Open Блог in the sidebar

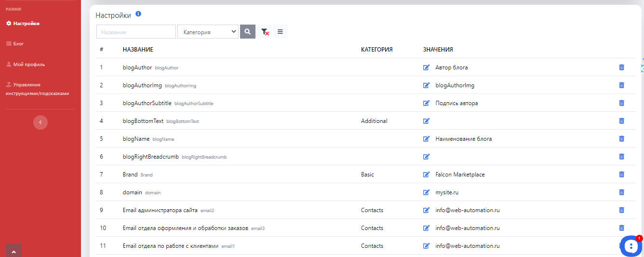click(18, 44)
